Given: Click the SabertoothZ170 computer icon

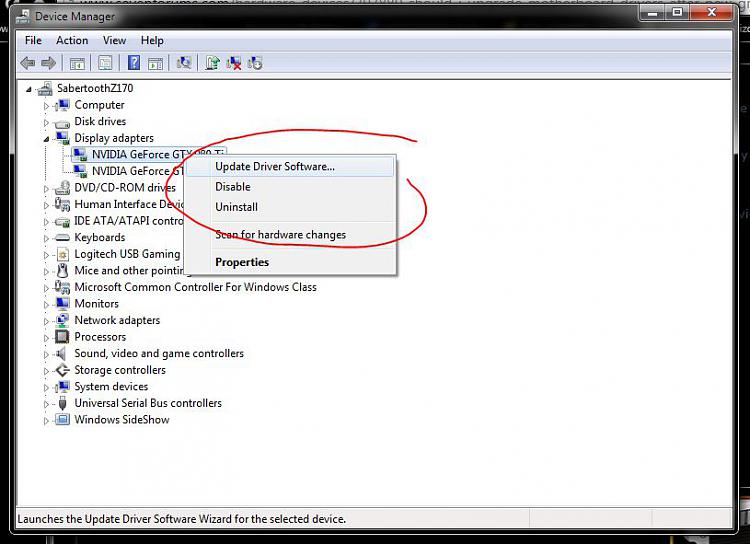Looking at the screenshot, I should point(45,89).
